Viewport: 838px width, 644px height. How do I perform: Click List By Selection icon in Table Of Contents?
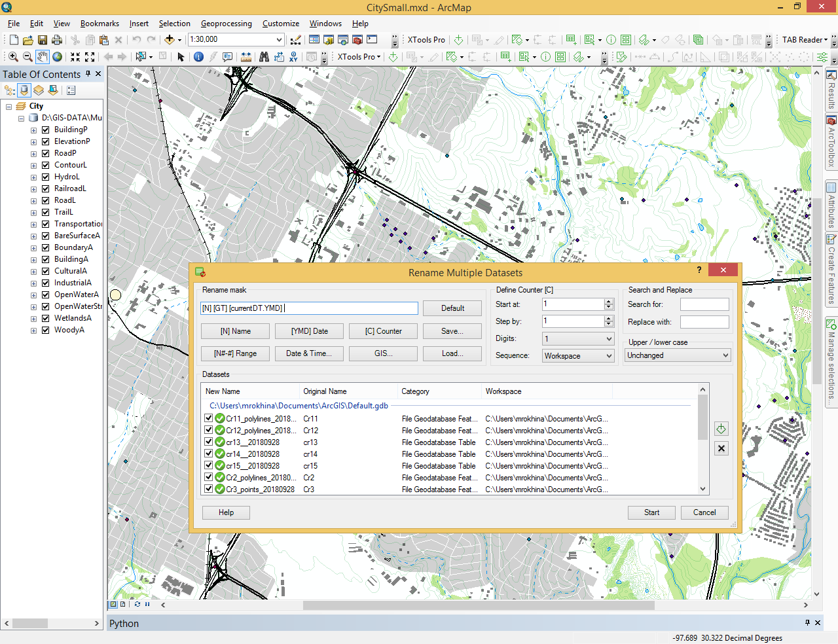(53, 90)
